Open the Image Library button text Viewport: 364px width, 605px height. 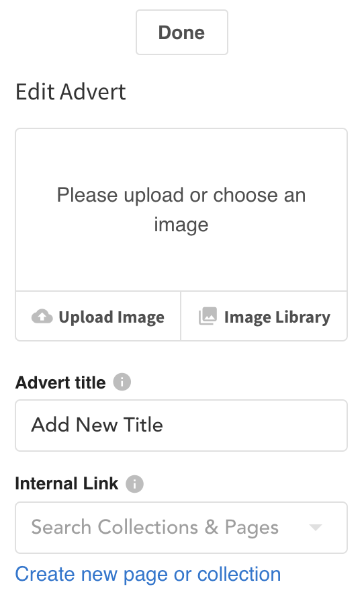277,317
